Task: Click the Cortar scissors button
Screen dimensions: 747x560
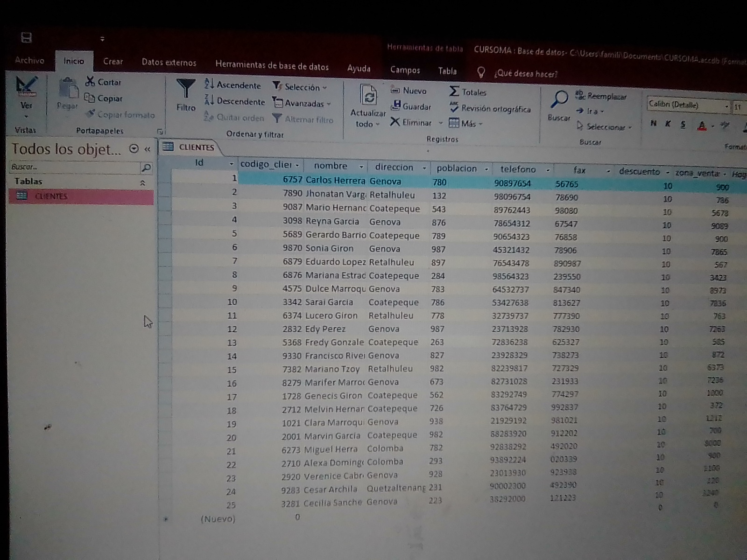Action: pyautogui.click(x=104, y=82)
